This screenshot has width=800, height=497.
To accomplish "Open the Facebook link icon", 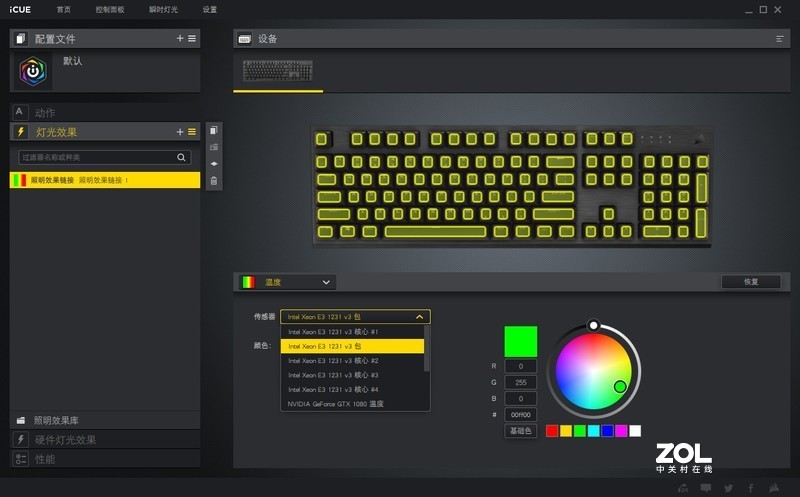I will (751, 488).
